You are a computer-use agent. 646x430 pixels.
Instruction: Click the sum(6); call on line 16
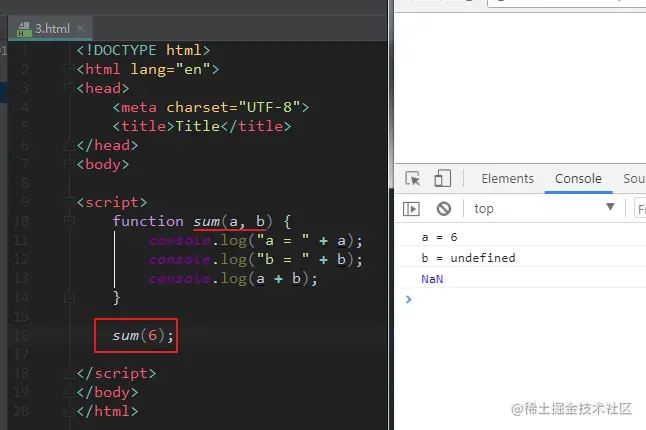tap(143, 336)
